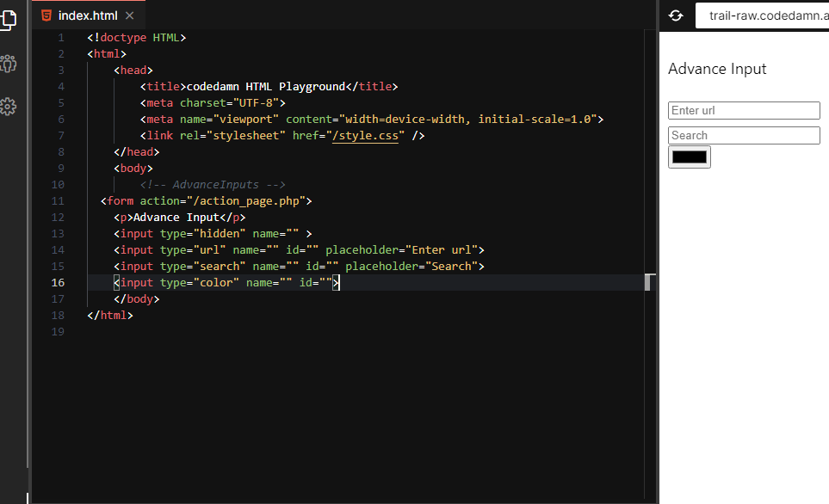Viewport: 829px width, 504px height.
Task: Place cursor on empty line 19
Action: (258, 332)
